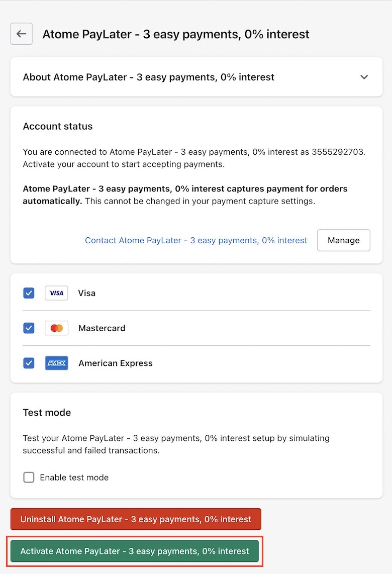
Task: Click the American Express brand logo
Action: 56,363
